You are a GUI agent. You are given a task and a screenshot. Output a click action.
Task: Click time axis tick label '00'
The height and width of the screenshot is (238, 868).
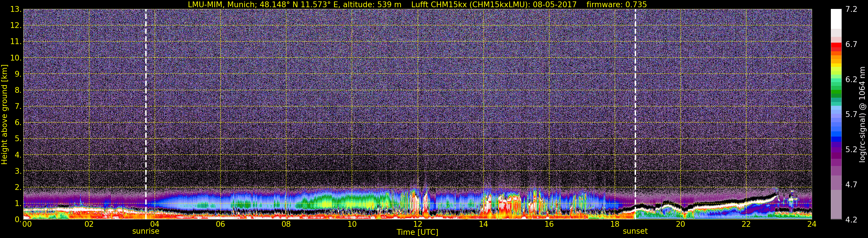coord(27,224)
